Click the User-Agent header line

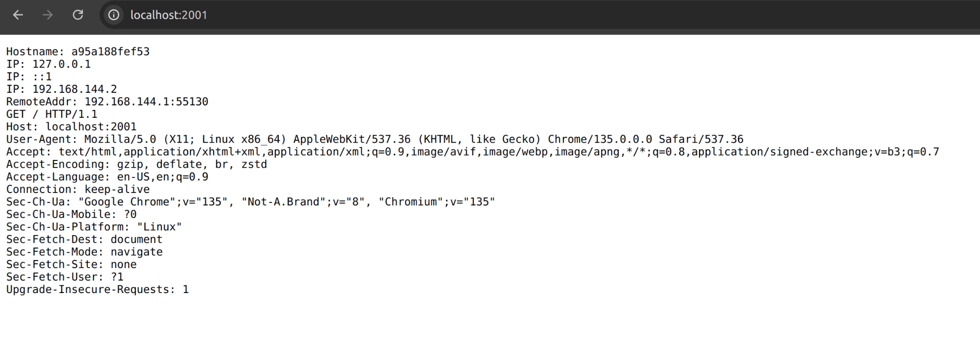pos(375,139)
